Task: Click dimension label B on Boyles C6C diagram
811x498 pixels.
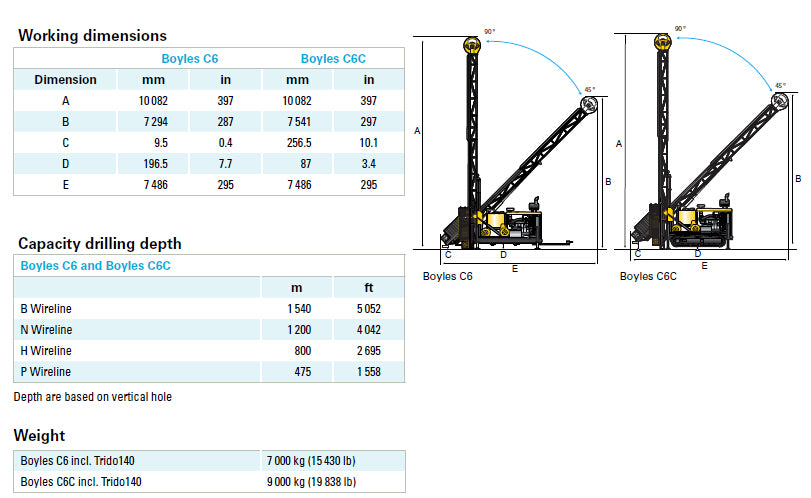Action: (x=798, y=178)
